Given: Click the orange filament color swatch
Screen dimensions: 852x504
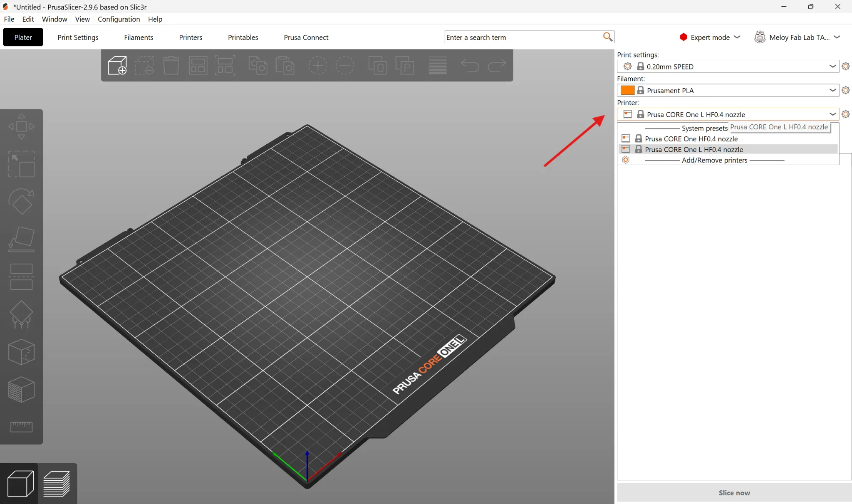Looking at the screenshot, I should [627, 90].
